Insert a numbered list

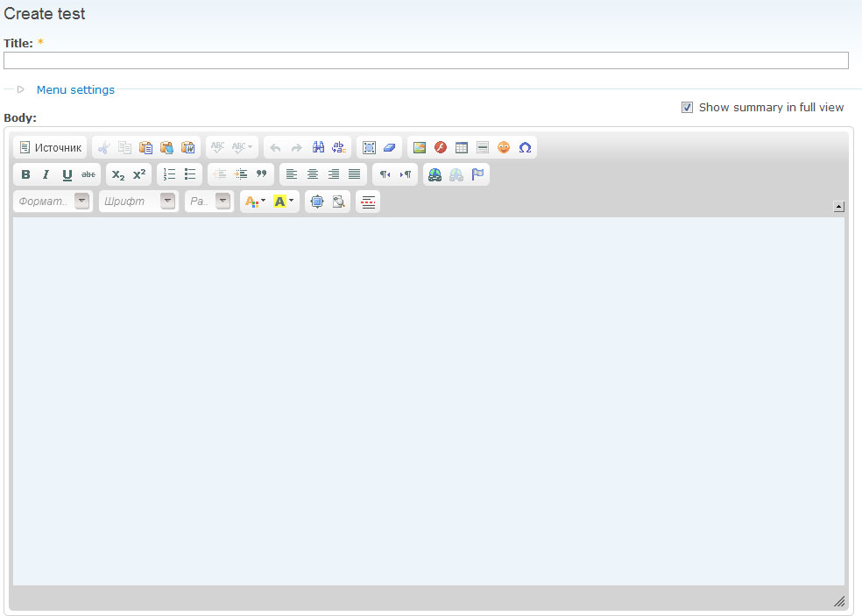(169, 174)
